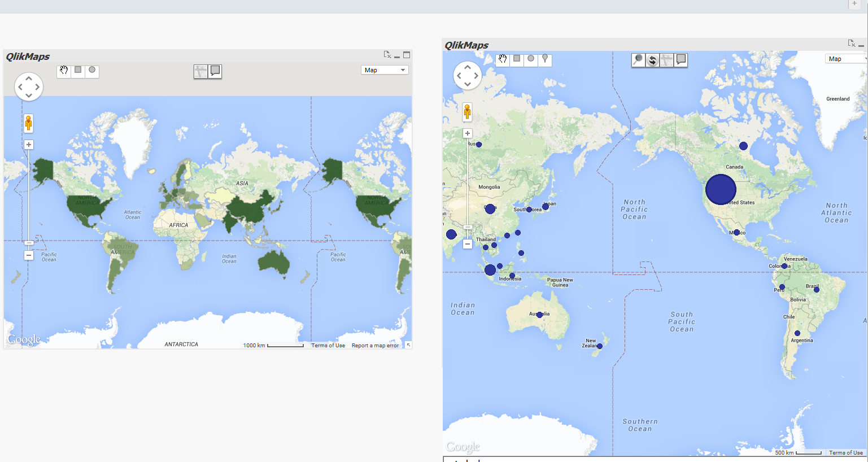Open Terms of Use link in left map
This screenshot has height=462, width=868.
click(x=328, y=346)
